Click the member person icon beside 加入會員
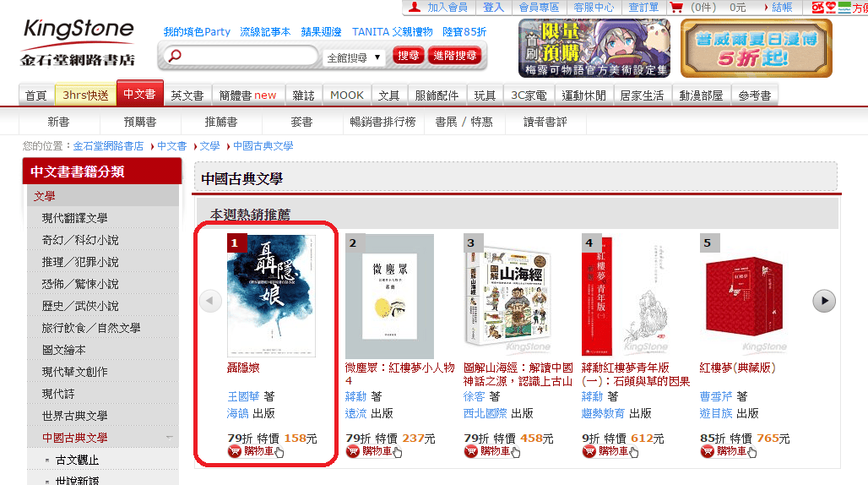Screen dimensions: 868x485 pyautogui.click(x=414, y=8)
